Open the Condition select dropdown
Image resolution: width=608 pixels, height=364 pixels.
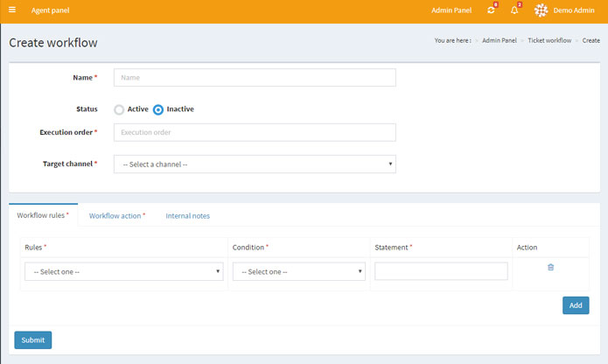(298, 272)
